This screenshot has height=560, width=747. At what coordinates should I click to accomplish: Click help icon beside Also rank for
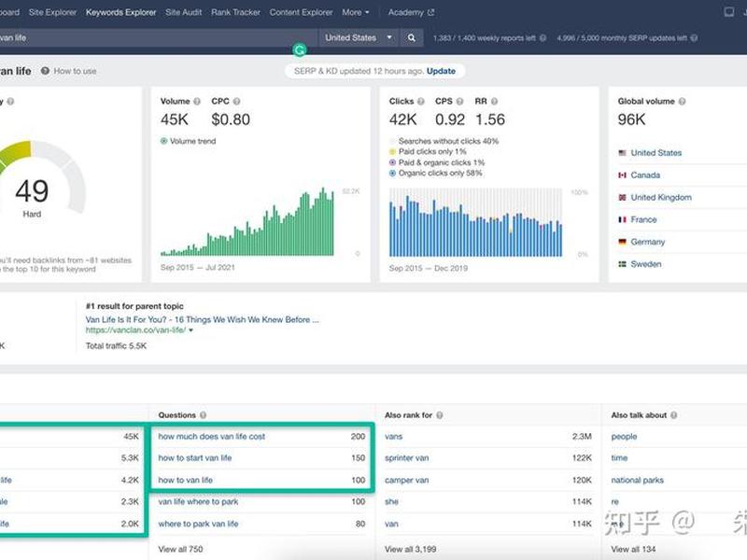(439, 415)
